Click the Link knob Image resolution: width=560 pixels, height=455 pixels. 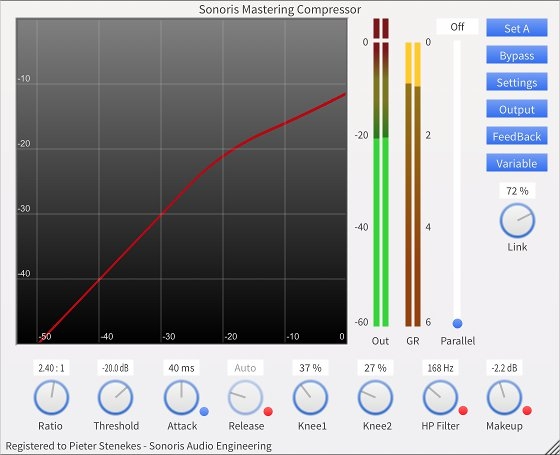click(517, 221)
